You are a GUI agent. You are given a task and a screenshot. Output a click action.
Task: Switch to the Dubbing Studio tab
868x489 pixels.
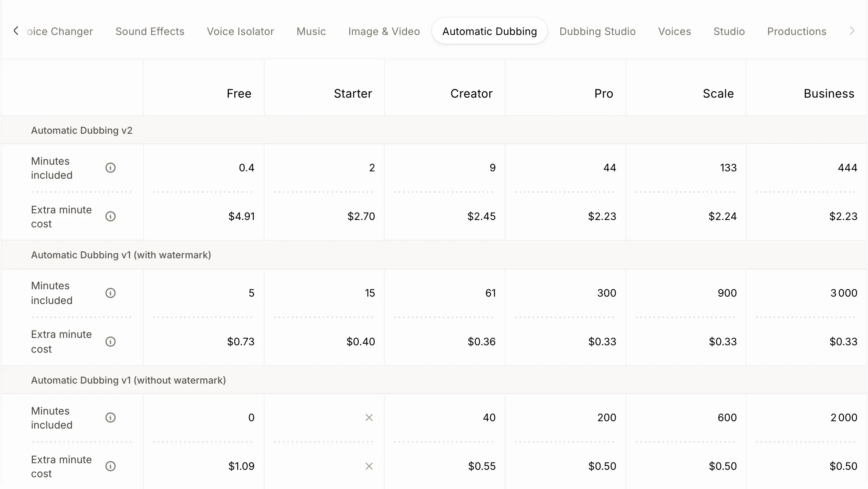click(x=598, y=31)
